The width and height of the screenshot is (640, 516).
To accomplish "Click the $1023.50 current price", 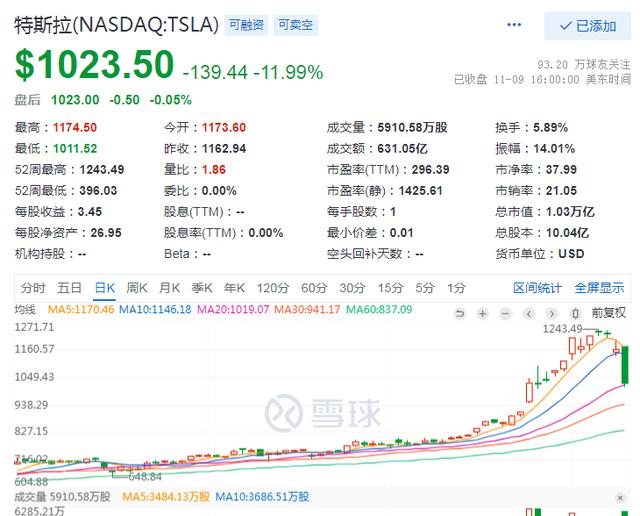I will point(94,64).
